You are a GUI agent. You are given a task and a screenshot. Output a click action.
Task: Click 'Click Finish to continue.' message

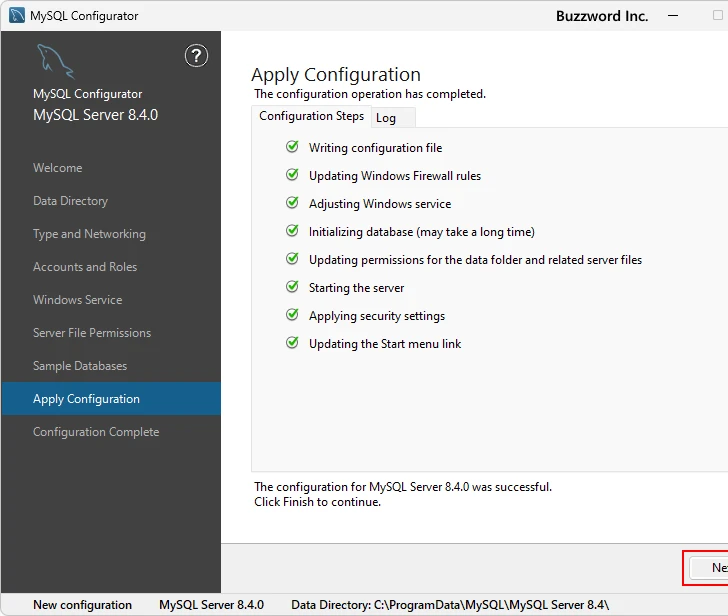pos(318,502)
